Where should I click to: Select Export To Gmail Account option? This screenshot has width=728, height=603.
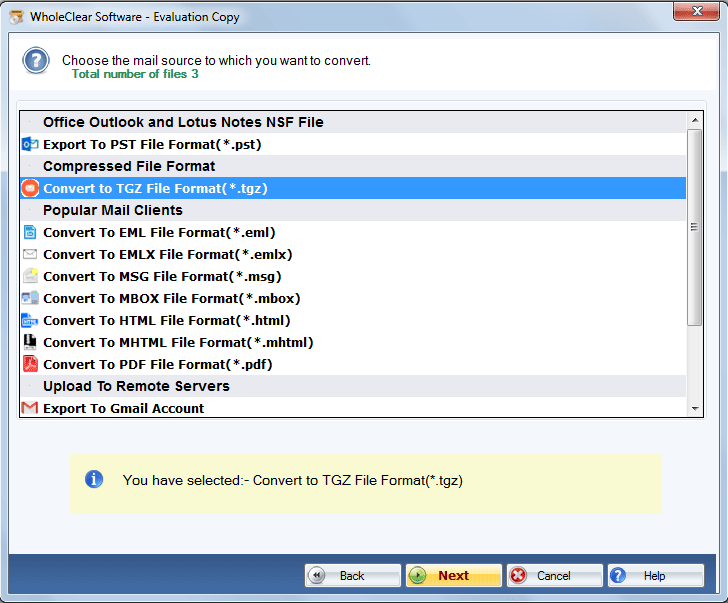click(x=353, y=408)
